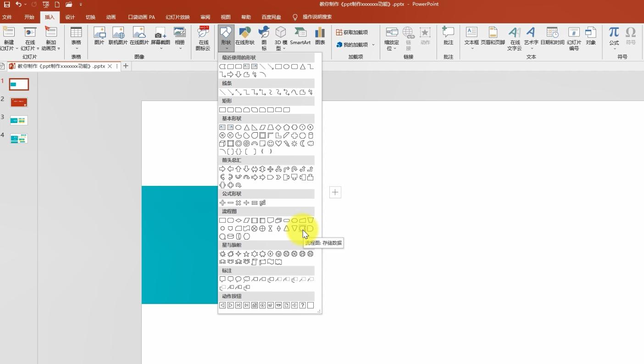Pick the five-point star in 星与旗帜
This screenshot has height=364, width=644.
click(x=246, y=254)
